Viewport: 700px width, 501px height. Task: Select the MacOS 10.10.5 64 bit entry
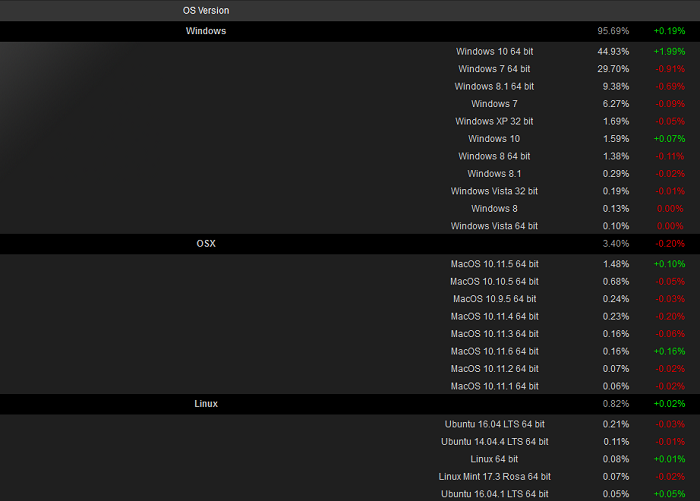tap(494, 281)
